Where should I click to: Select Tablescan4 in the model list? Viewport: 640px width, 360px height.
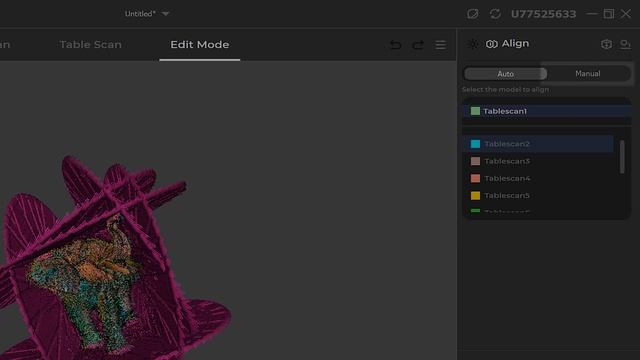point(538,178)
